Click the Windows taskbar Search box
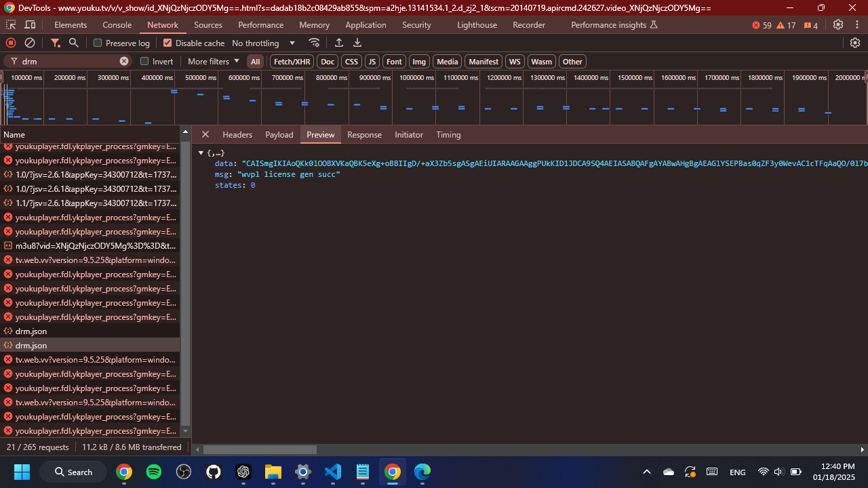The height and width of the screenshot is (488, 868). point(73,472)
